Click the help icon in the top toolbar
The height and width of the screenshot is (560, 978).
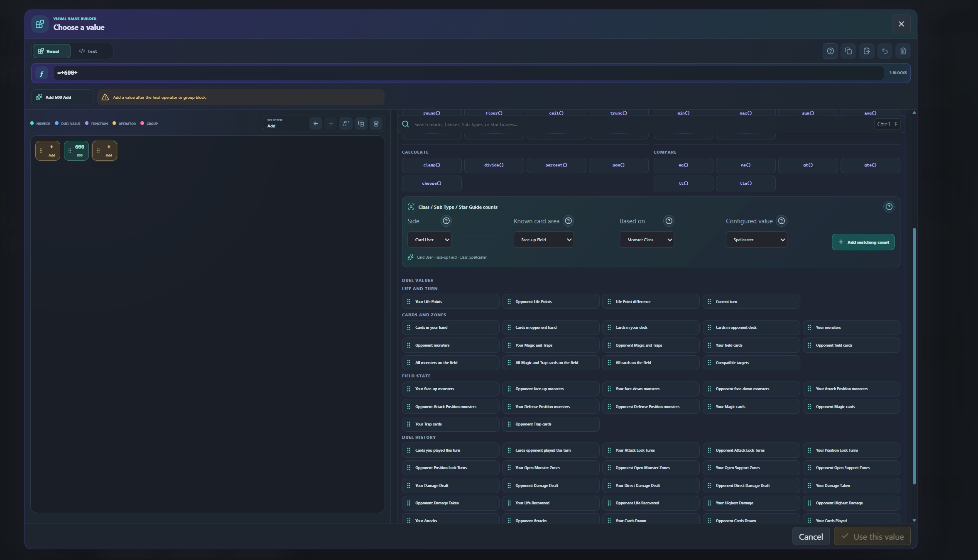[830, 51]
